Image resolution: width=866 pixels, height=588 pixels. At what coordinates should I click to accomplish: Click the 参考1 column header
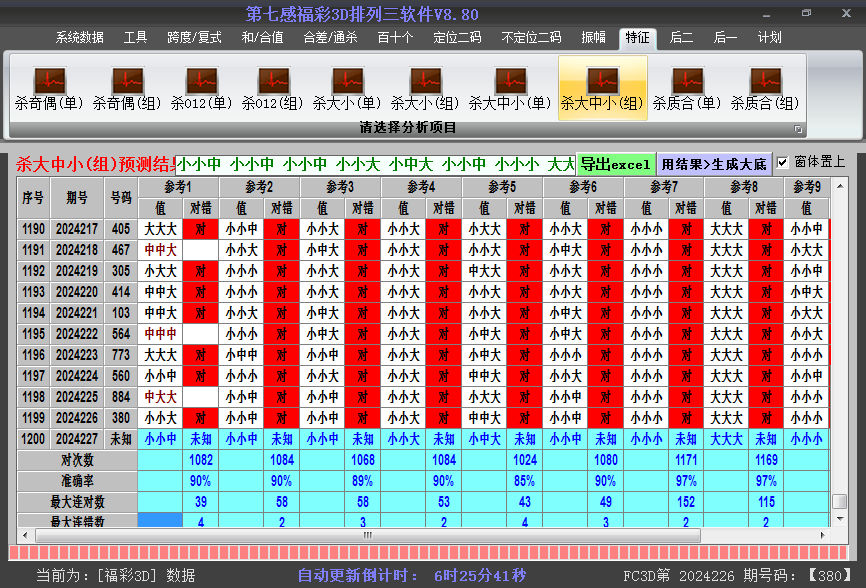coord(178,187)
